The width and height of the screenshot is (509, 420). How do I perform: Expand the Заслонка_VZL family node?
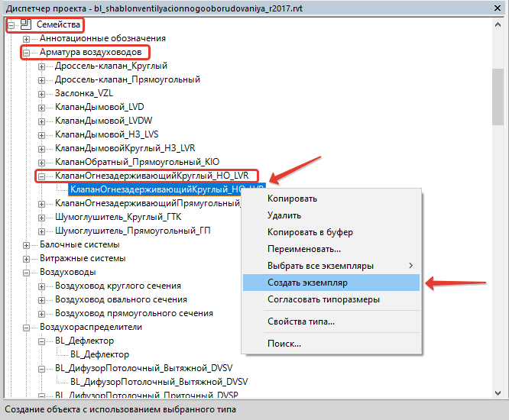coord(42,93)
